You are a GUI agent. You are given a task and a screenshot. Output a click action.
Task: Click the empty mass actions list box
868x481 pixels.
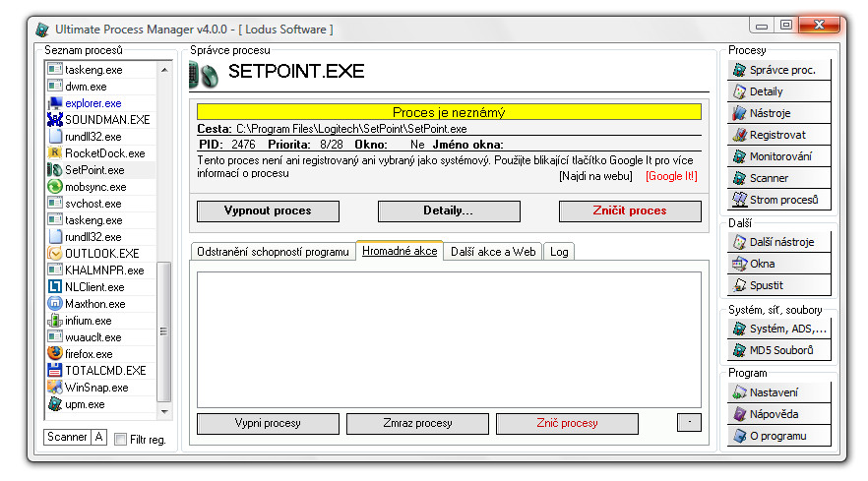[449, 340]
